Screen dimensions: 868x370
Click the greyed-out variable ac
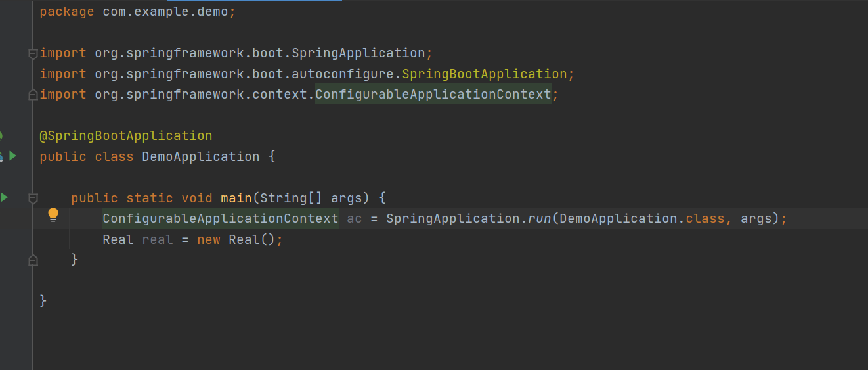point(354,218)
